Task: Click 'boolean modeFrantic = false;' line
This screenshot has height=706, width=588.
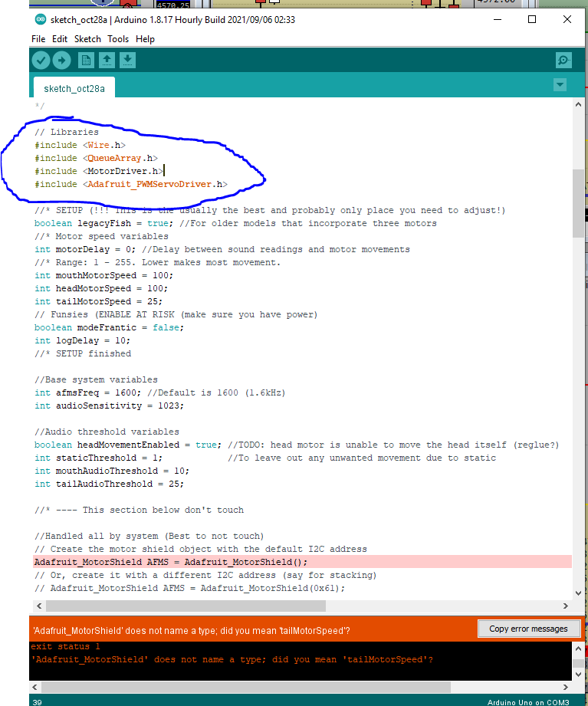Action: tap(109, 328)
